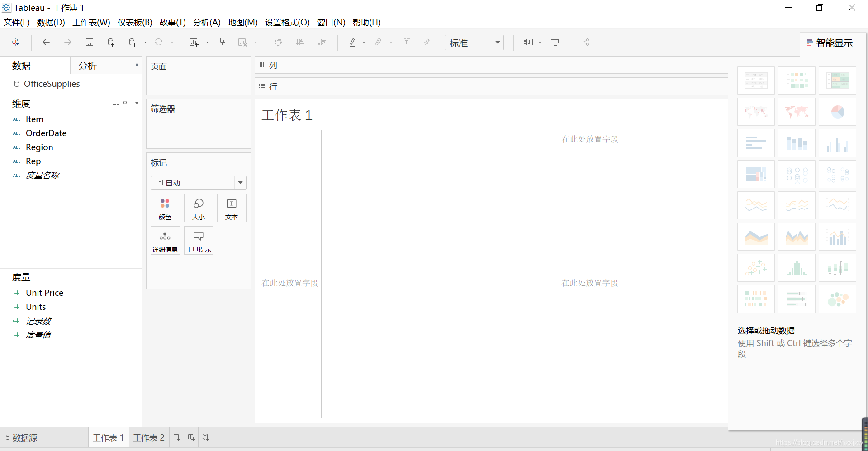Click the Detail (详细信息) marks button
The width and height of the screenshot is (868, 451).
165,241
